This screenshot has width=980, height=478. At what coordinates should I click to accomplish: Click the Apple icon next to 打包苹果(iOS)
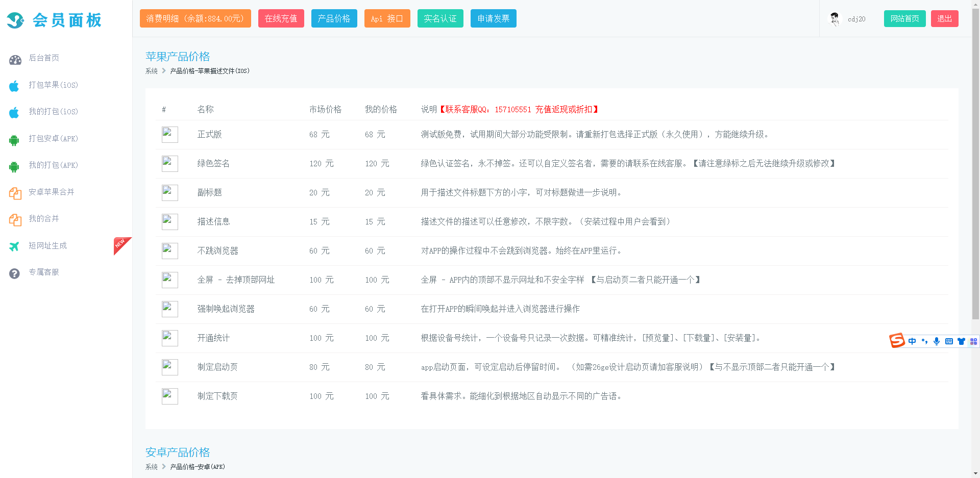[14, 86]
